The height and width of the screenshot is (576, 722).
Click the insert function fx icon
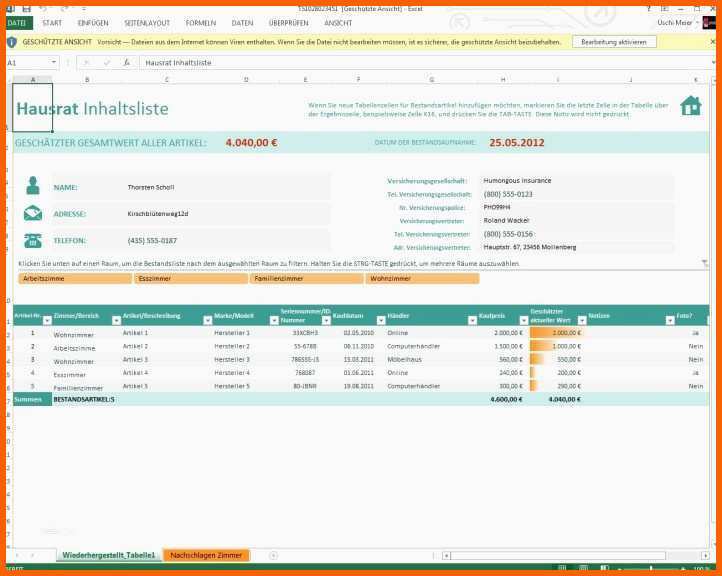126,63
